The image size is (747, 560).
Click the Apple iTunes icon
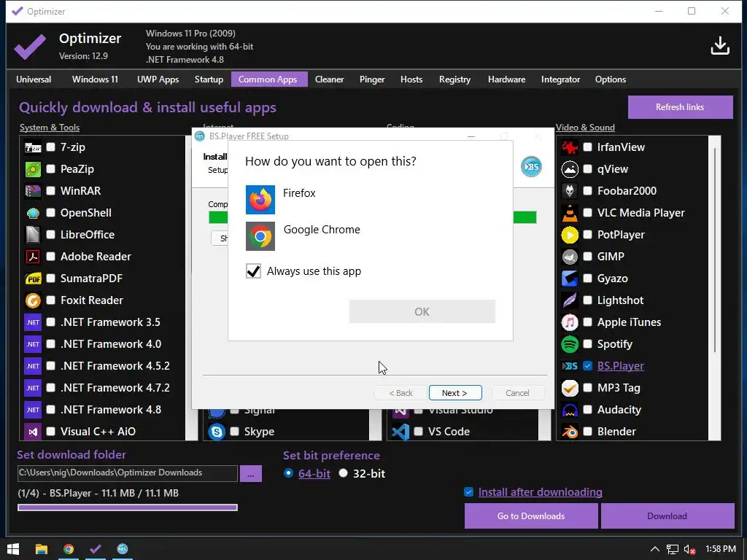[x=570, y=322]
